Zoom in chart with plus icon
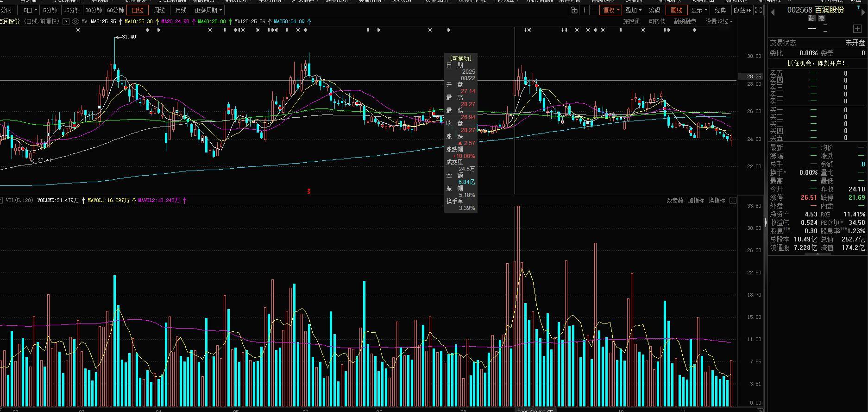The width and height of the screenshot is (868, 412). 585,10
